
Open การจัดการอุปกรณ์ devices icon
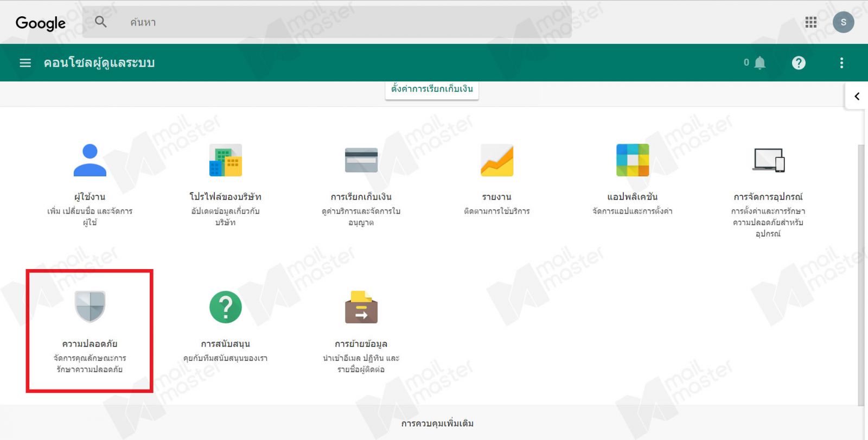pos(768,160)
